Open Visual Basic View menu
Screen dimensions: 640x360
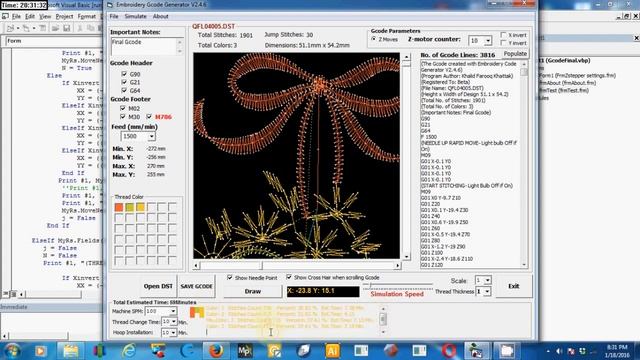[45, 16]
